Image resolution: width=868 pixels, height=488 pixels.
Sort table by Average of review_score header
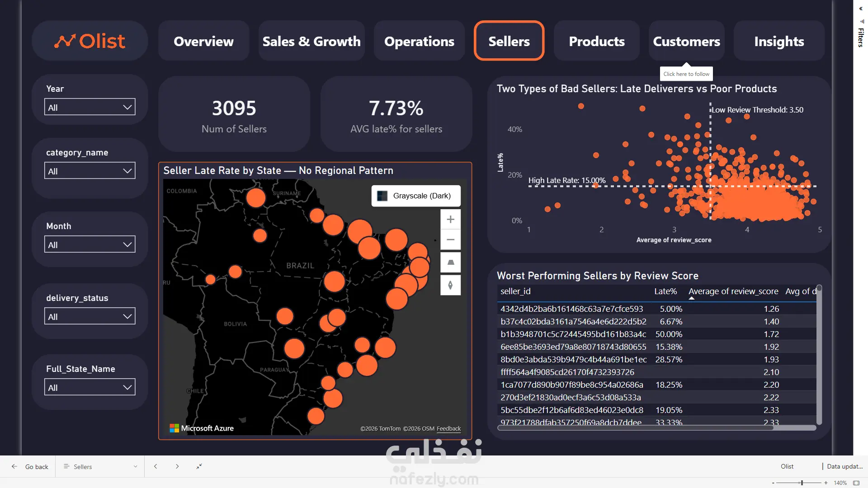coord(733,291)
